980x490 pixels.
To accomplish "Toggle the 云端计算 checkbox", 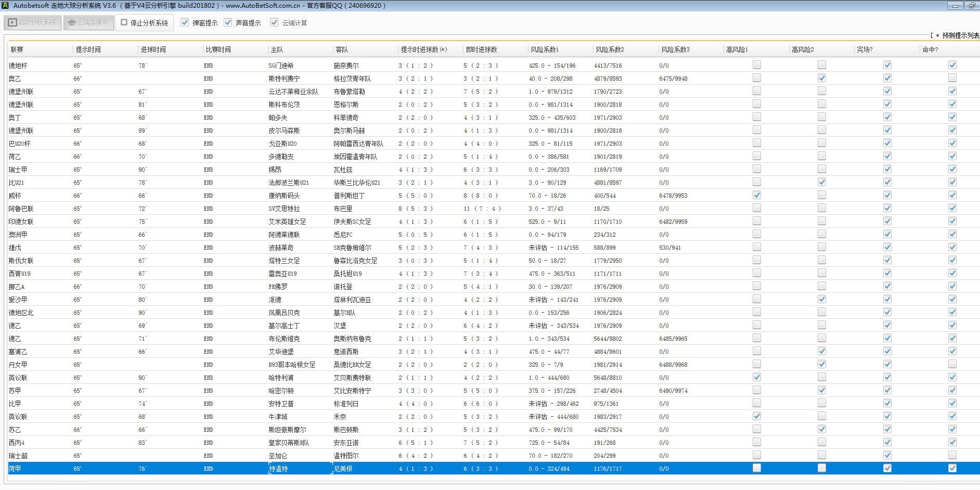I will coord(274,23).
